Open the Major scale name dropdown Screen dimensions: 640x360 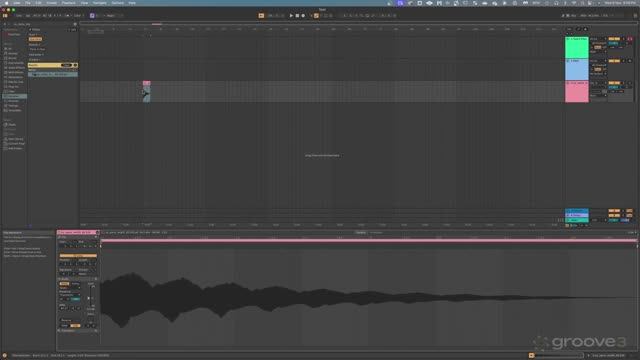(x=112, y=16)
